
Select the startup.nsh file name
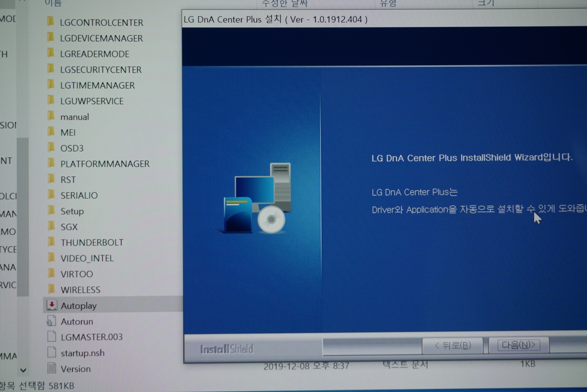click(82, 353)
